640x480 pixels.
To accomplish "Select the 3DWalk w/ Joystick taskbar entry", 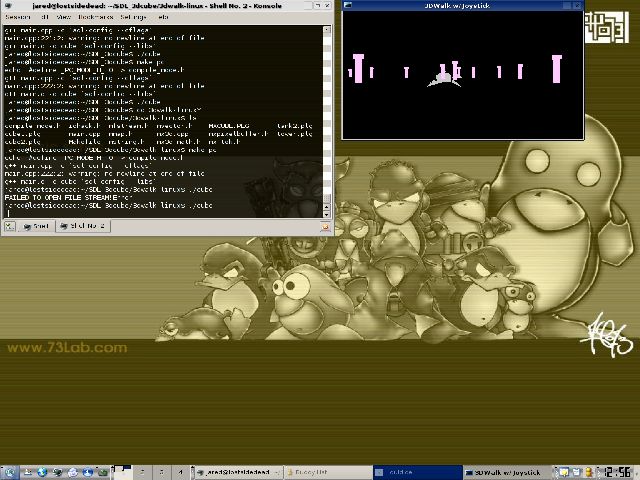I will (x=507, y=472).
